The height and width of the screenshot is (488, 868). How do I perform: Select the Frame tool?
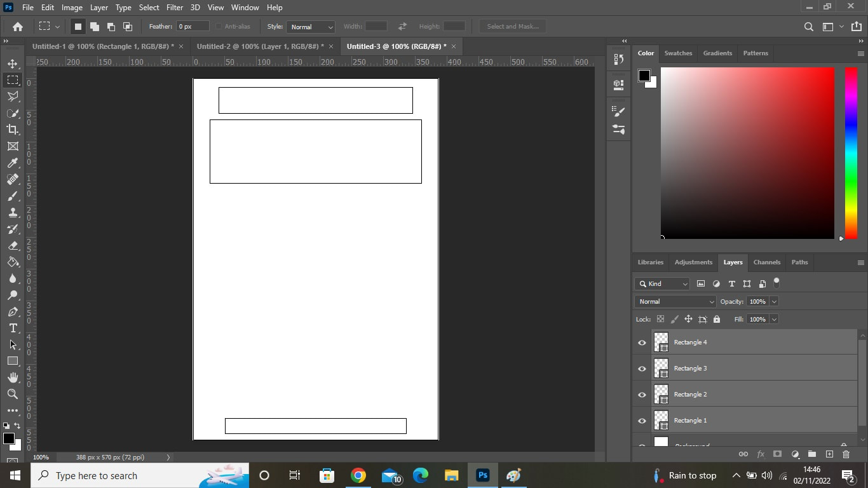(x=13, y=146)
